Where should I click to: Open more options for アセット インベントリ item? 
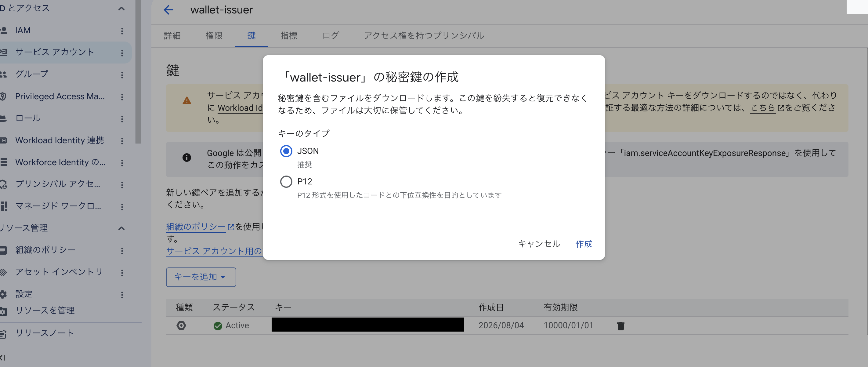(x=122, y=273)
